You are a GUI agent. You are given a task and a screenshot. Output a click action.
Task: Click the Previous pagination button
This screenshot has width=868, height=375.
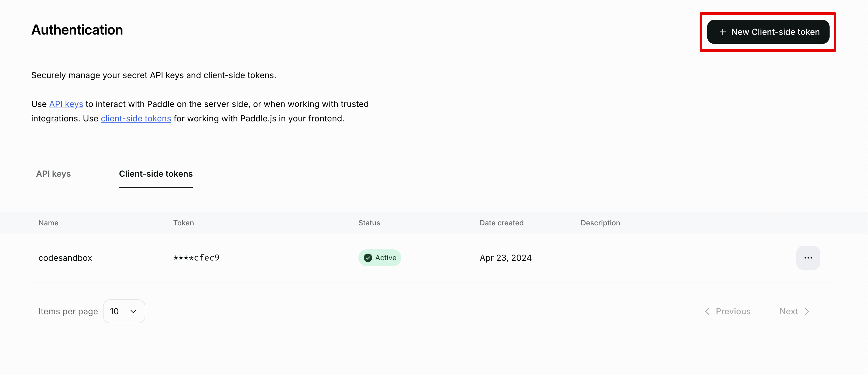733,311
